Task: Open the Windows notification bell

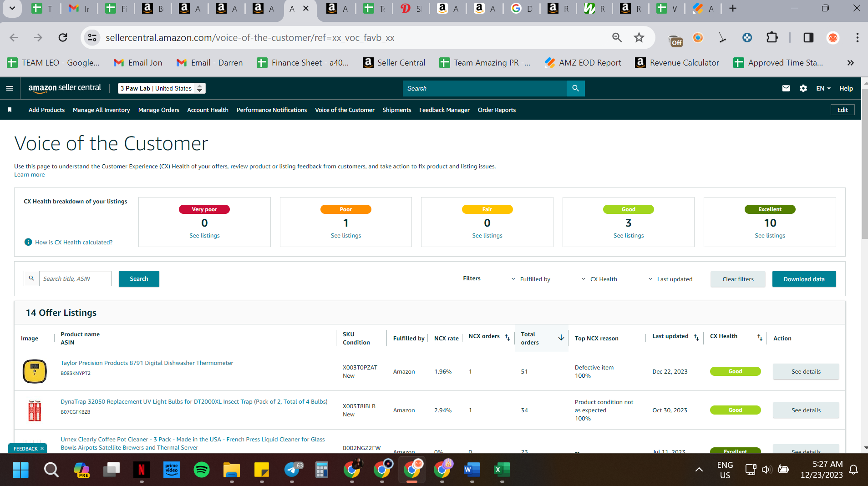Action: 854,470
